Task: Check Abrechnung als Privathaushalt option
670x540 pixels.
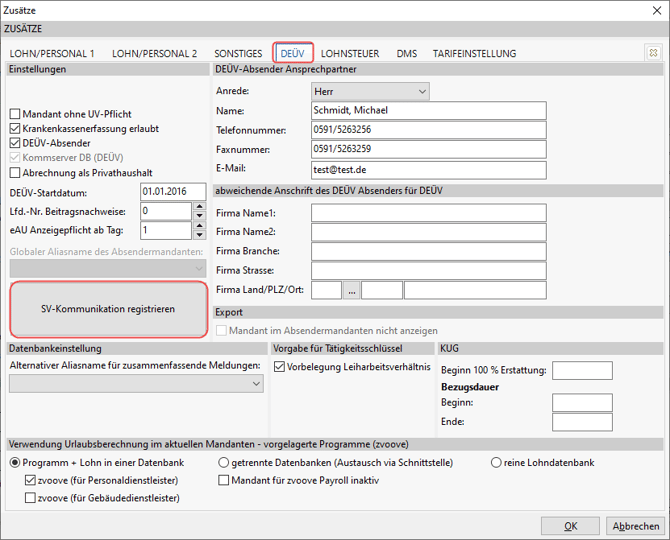Action: click(x=15, y=172)
